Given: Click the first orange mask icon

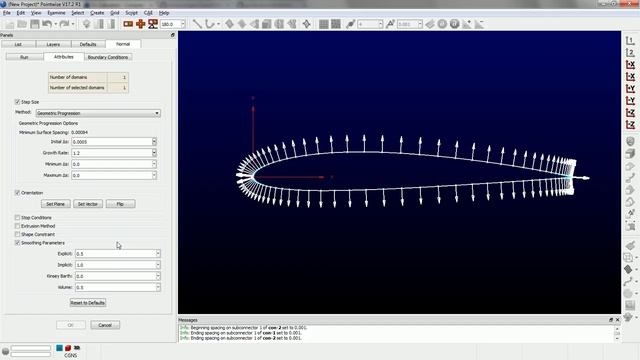Looking at the screenshot, I should (128, 24).
